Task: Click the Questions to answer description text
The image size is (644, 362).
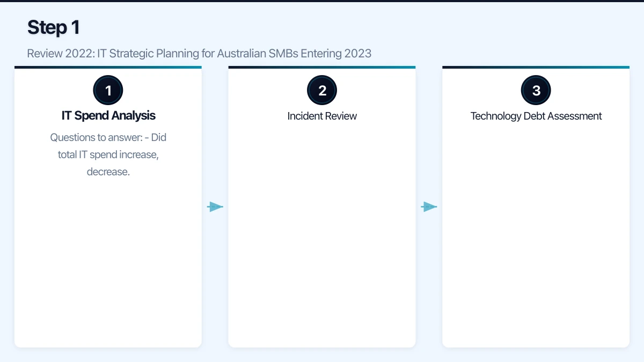Action: point(108,154)
